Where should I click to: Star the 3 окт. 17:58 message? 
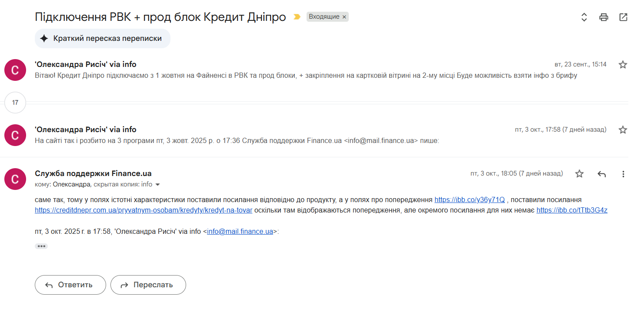pyautogui.click(x=623, y=130)
